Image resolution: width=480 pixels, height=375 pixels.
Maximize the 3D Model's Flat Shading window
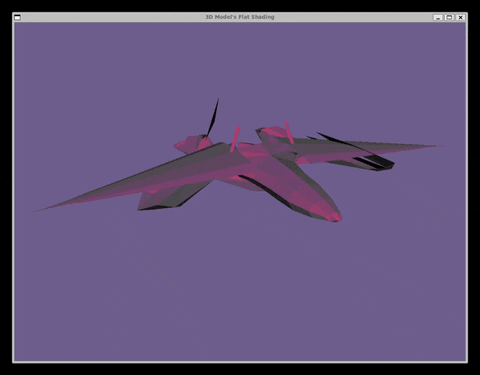click(449, 17)
